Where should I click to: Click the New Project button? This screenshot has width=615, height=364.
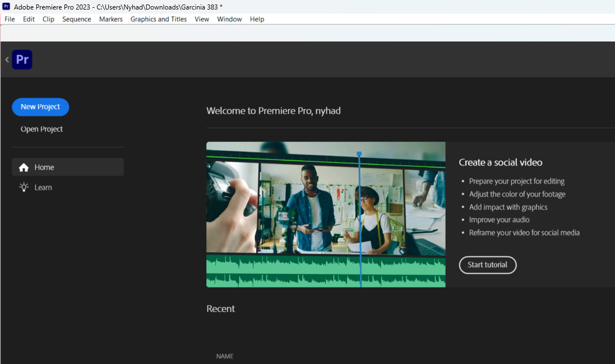(x=40, y=107)
